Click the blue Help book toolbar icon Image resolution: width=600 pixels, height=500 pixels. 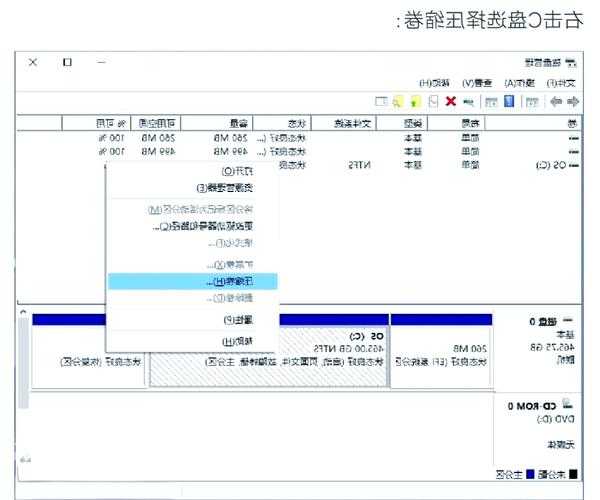(x=509, y=101)
